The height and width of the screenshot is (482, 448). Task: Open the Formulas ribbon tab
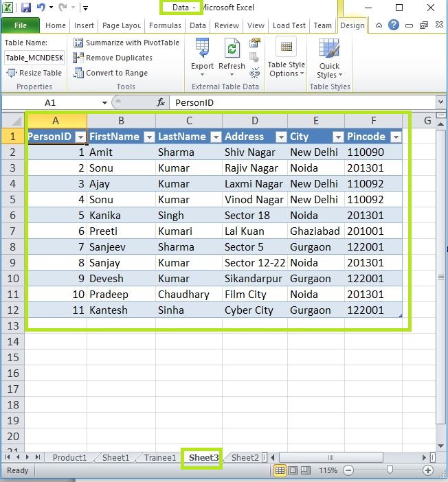click(165, 25)
